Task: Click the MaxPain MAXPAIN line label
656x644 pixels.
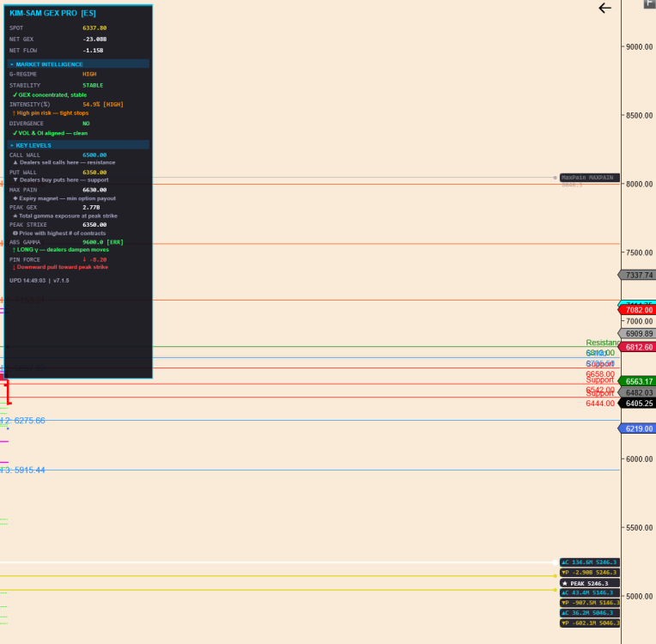Action: [x=588, y=178]
